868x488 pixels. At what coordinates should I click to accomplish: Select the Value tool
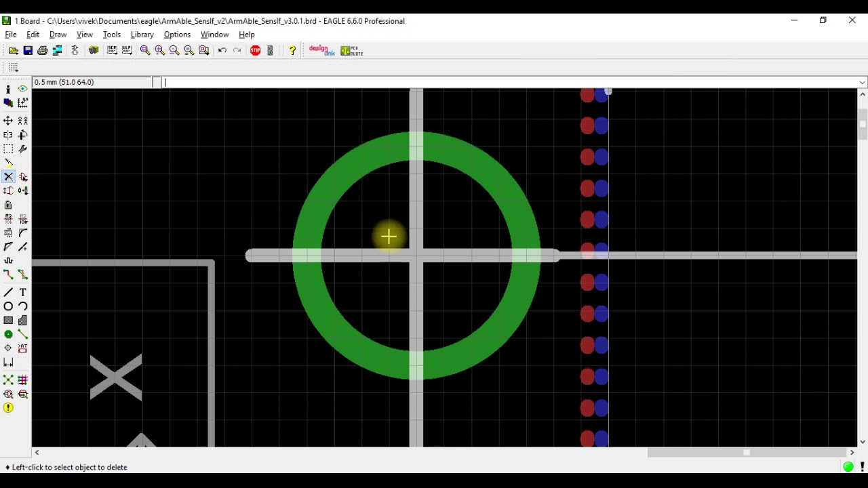tap(22, 219)
